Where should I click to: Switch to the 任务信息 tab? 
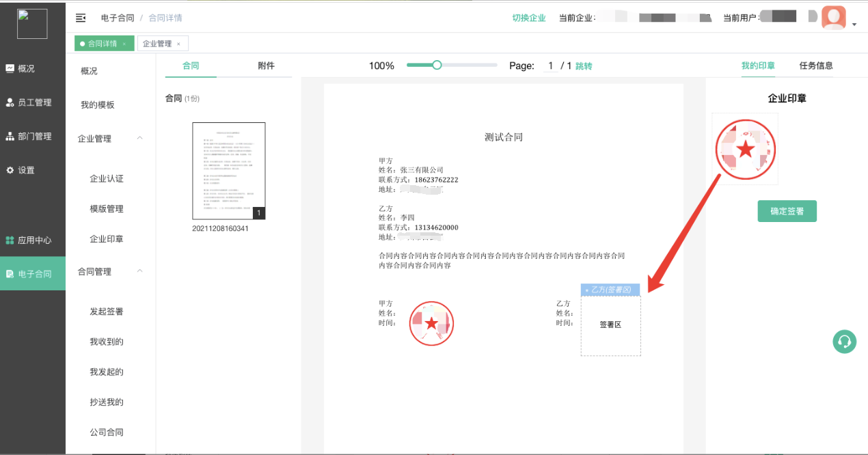coord(816,66)
